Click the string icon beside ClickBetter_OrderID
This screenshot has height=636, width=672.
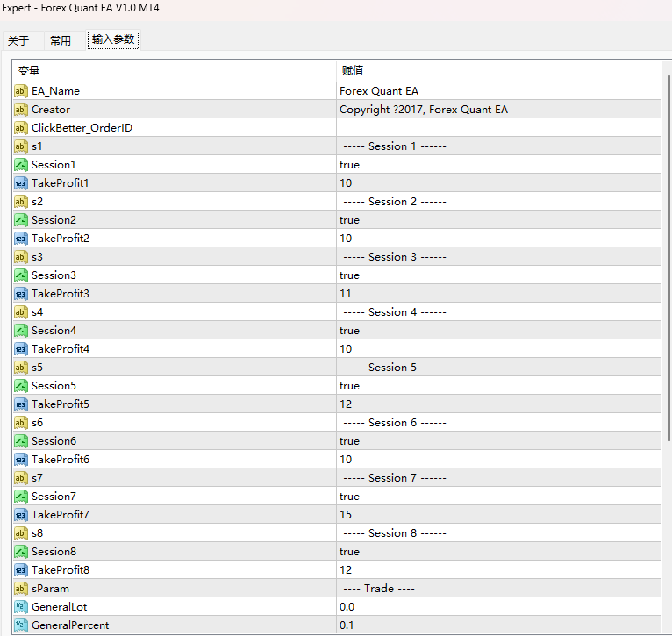click(20, 128)
